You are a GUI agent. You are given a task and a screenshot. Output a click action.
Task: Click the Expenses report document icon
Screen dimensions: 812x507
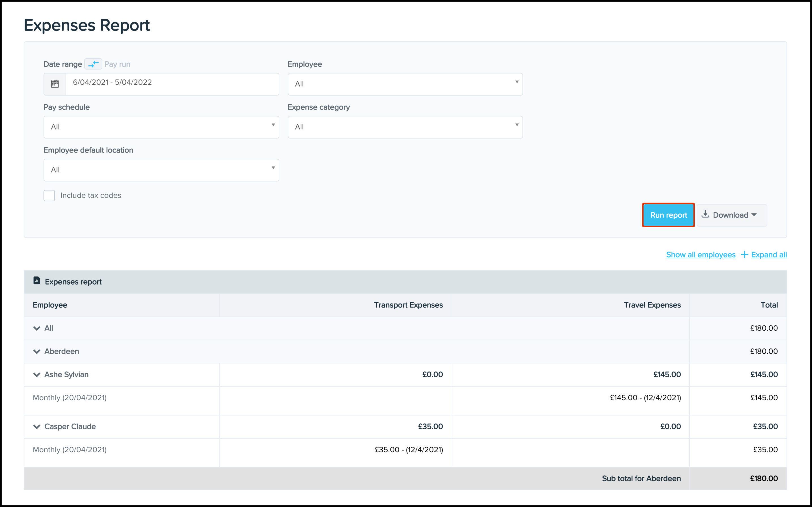(x=36, y=281)
